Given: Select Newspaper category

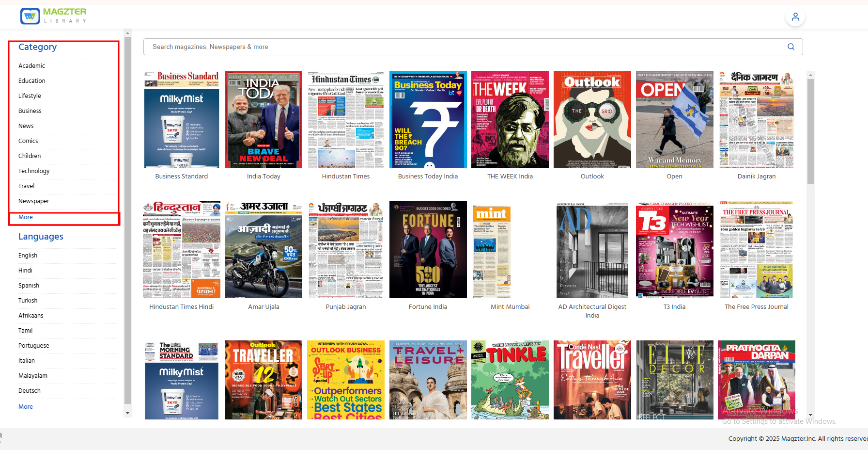Looking at the screenshot, I should 34,201.
